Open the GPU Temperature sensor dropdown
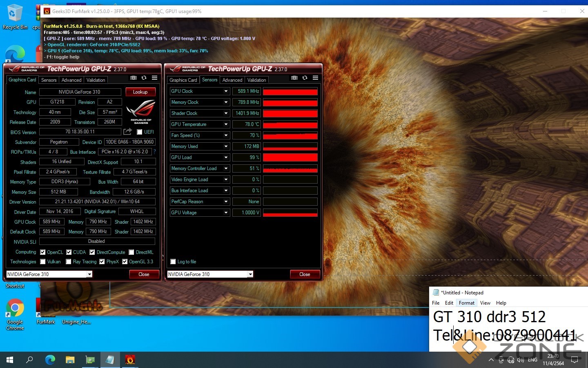The image size is (588, 368). [226, 124]
